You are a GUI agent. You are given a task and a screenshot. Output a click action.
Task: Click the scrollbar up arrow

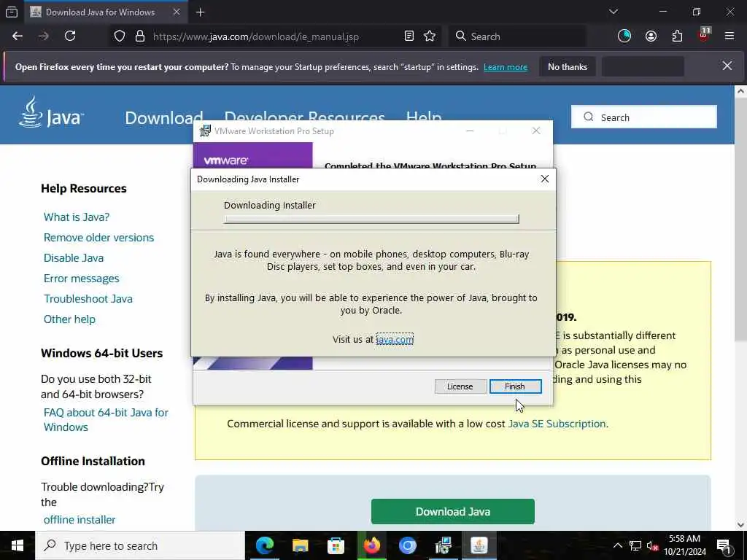(740, 91)
